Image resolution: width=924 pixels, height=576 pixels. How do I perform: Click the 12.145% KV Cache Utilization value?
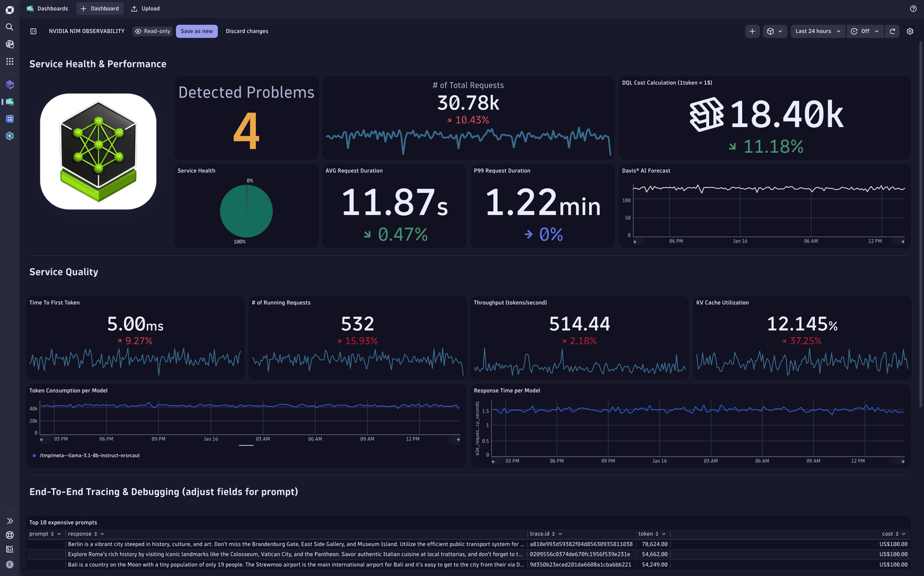click(x=802, y=324)
